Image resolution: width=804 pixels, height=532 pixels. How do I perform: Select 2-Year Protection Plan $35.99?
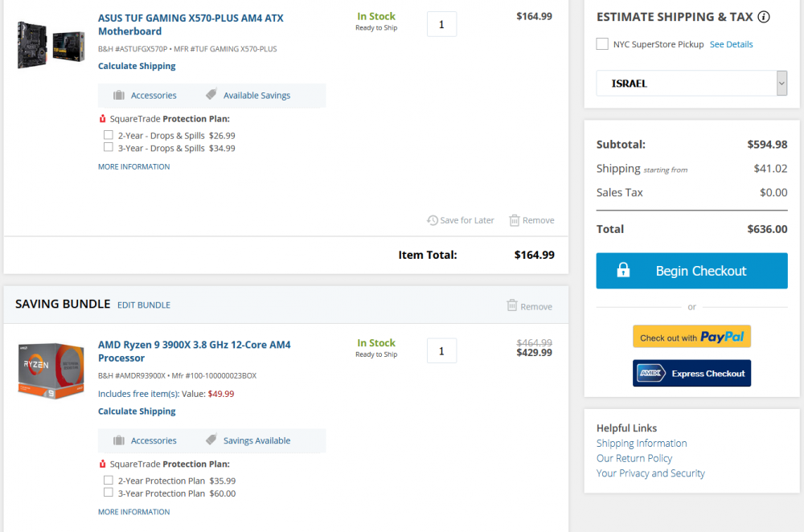pos(109,481)
